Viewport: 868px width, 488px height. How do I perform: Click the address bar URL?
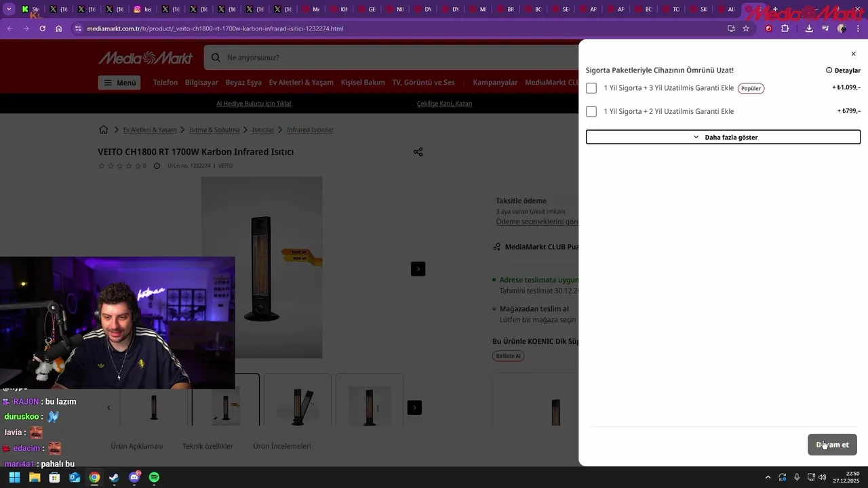215,28
